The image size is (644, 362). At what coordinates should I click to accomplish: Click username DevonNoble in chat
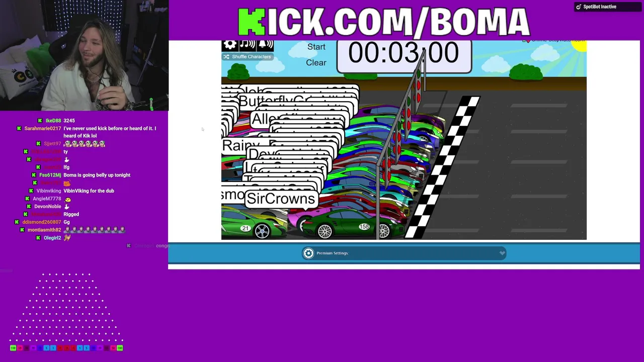coord(48,207)
